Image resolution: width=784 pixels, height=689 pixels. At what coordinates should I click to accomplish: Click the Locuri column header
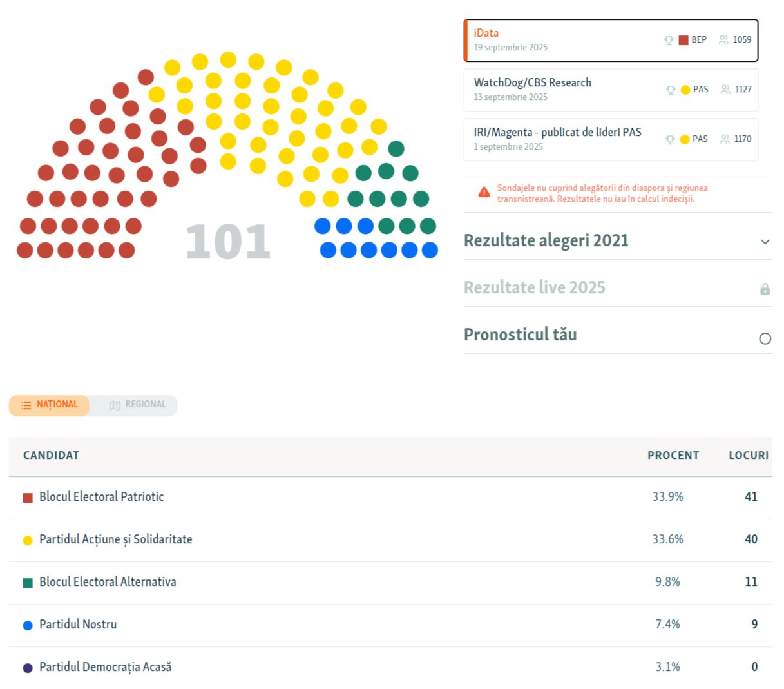(x=749, y=455)
